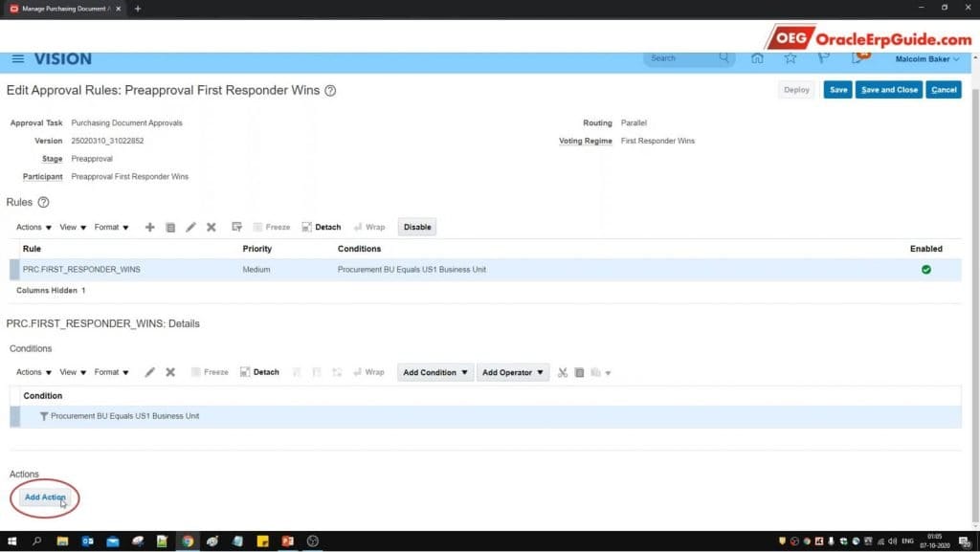Select the filter funnel on the condition row
The image size is (980, 552).
click(42, 416)
